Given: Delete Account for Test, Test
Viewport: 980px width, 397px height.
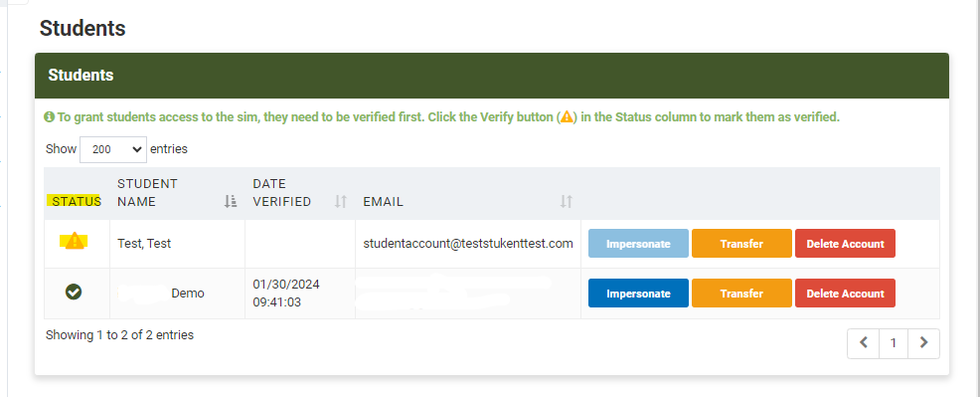Looking at the screenshot, I should pyautogui.click(x=845, y=244).
